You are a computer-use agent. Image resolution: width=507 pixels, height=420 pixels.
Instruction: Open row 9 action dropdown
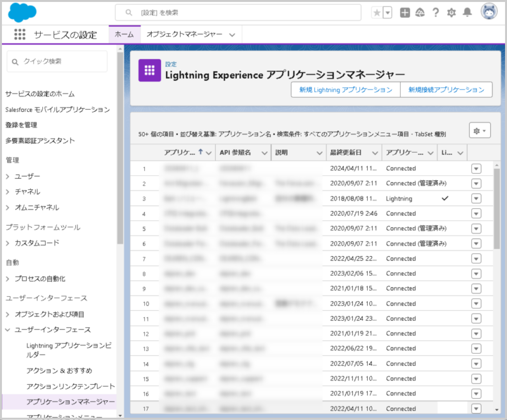(x=476, y=288)
